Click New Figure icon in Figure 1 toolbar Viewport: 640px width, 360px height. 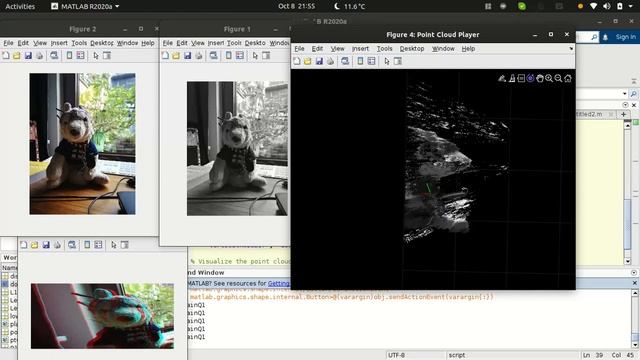pos(165,56)
